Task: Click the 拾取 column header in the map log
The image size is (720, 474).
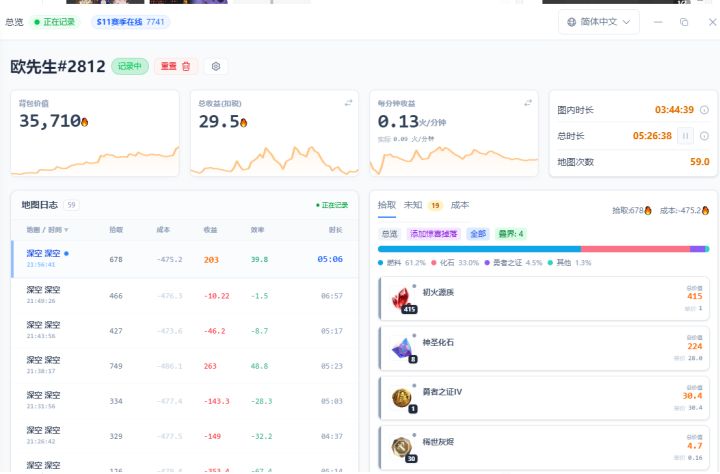Action: point(116,230)
